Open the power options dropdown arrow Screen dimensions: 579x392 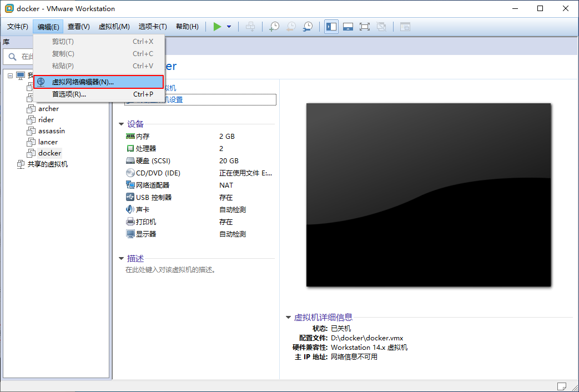click(x=229, y=27)
